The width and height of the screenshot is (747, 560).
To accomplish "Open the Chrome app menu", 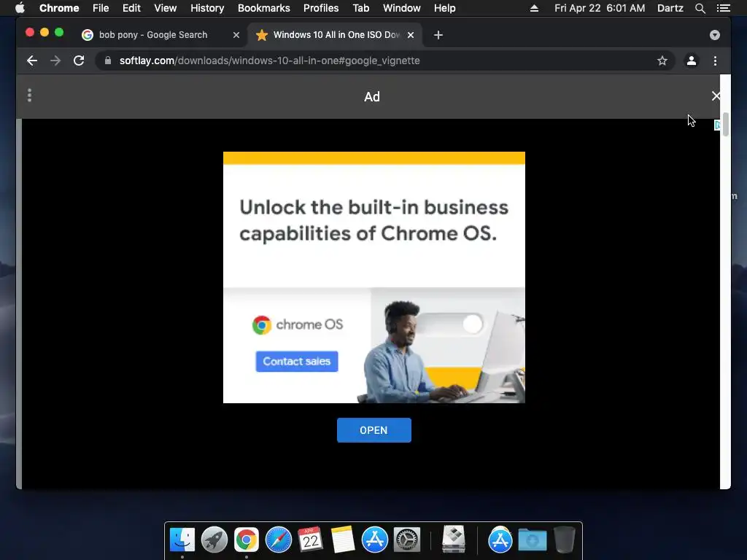I will tap(59, 8).
